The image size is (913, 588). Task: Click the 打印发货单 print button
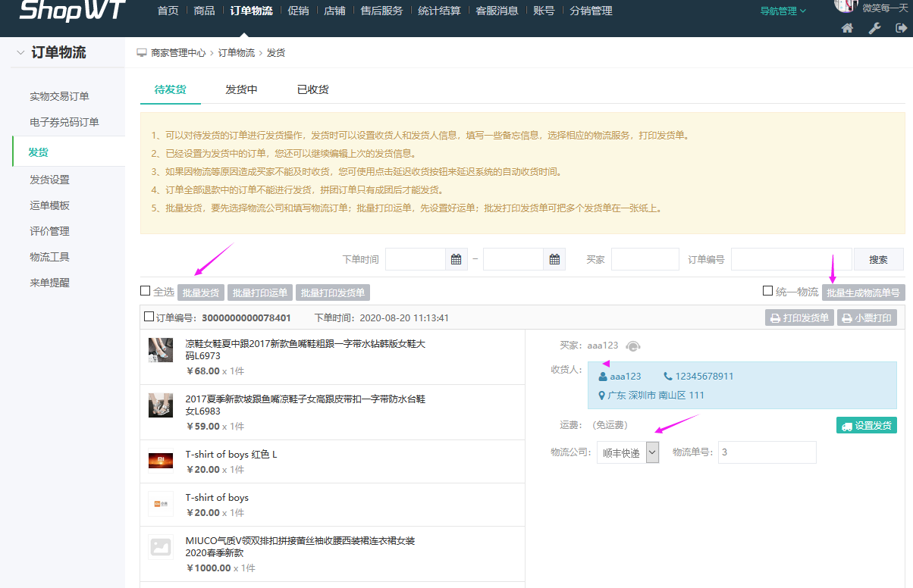click(x=799, y=318)
